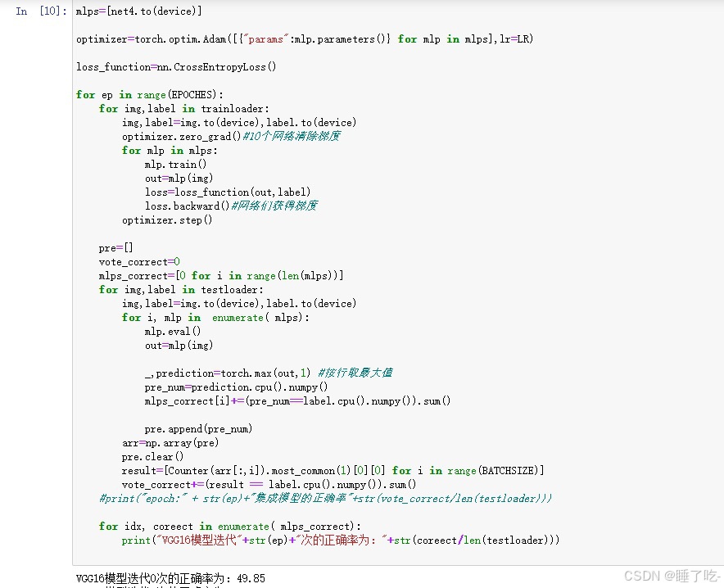This screenshot has width=724, height=588.
Task: Click the torch.optim.Adam optimizer line
Action: coord(305,39)
